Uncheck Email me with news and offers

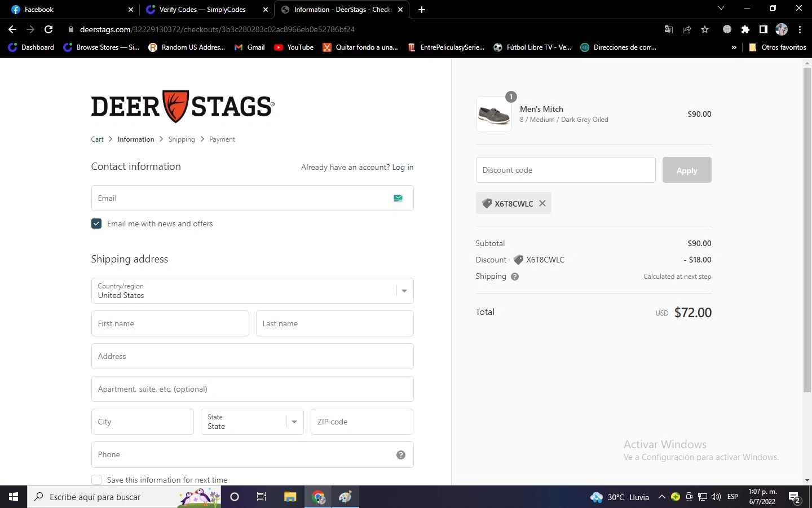pyautogui.click(x=96, y=224)
